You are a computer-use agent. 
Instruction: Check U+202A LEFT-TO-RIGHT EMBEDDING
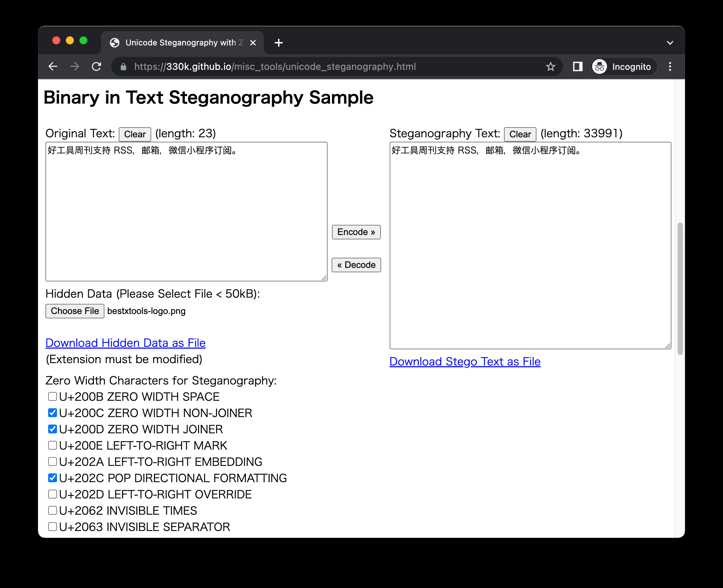click(53, 462)
